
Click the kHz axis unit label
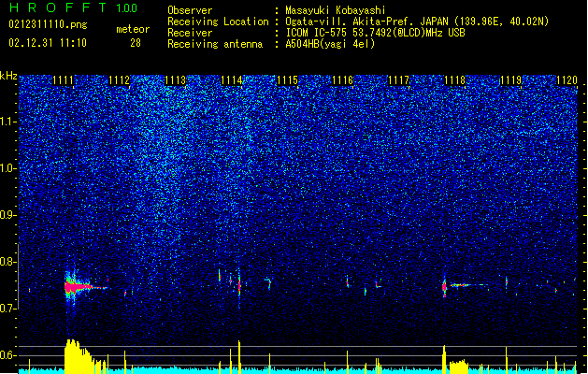(x=8, y=76)
